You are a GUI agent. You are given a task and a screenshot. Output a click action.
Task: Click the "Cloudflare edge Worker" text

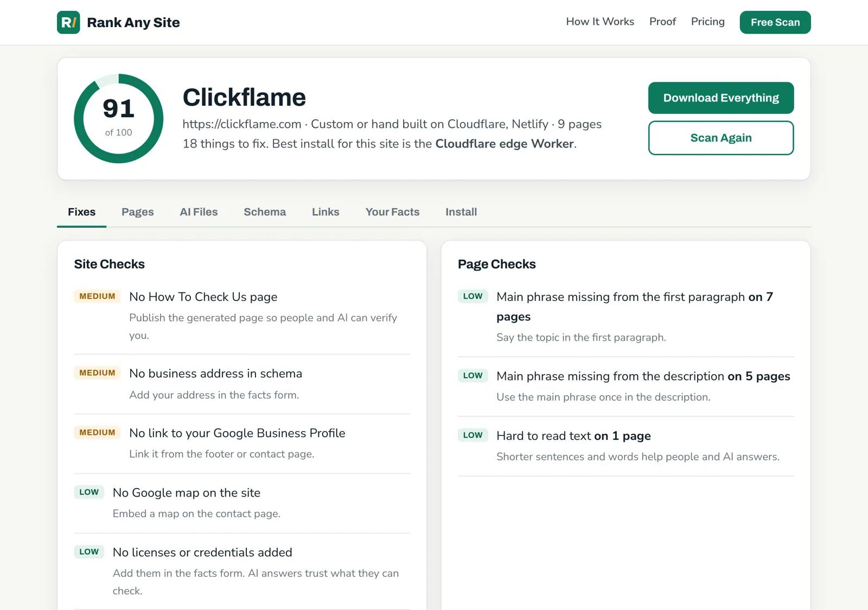tap(505, 144)
